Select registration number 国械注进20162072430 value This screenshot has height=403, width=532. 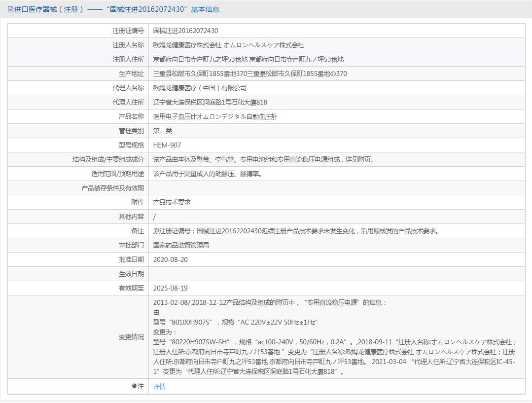(185, 31)
